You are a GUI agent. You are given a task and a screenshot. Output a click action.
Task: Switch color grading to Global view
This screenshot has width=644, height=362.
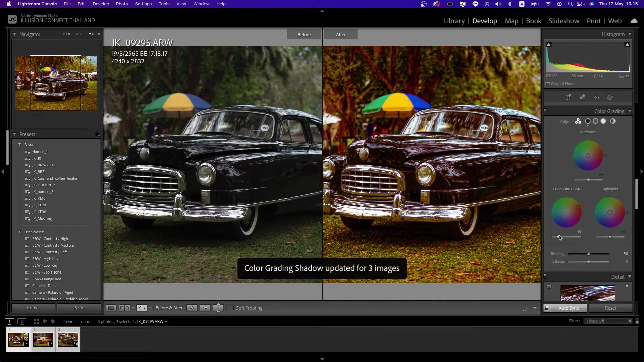point(613,121)
